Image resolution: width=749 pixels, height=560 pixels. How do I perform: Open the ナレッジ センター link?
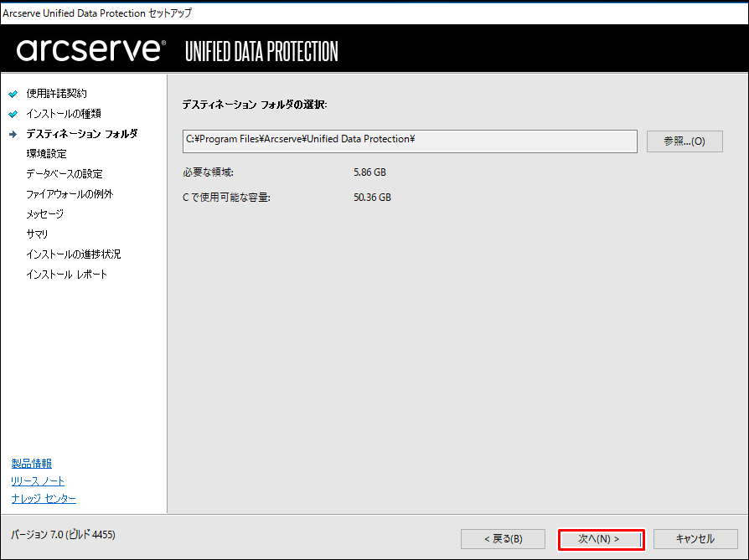pos(44,498)
